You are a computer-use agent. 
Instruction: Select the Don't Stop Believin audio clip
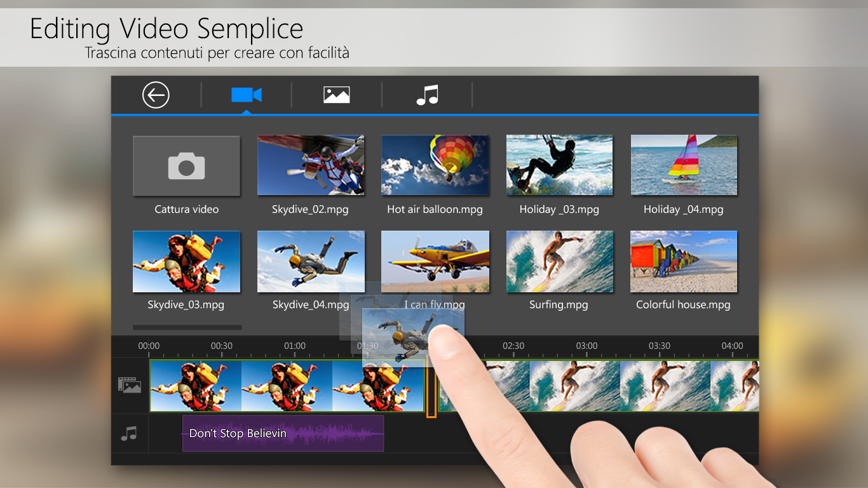click(x=283, y=433)
